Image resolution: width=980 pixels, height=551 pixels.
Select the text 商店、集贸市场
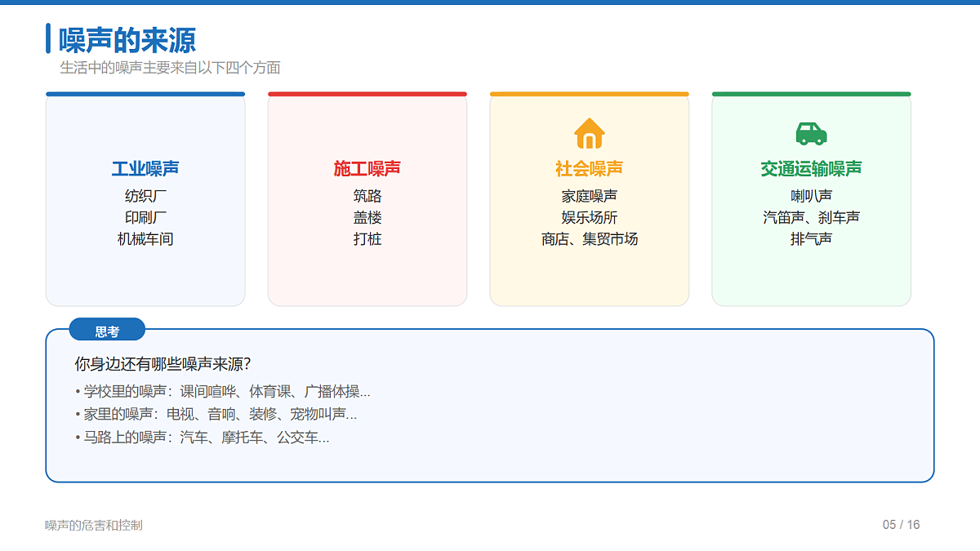(590, 239)
